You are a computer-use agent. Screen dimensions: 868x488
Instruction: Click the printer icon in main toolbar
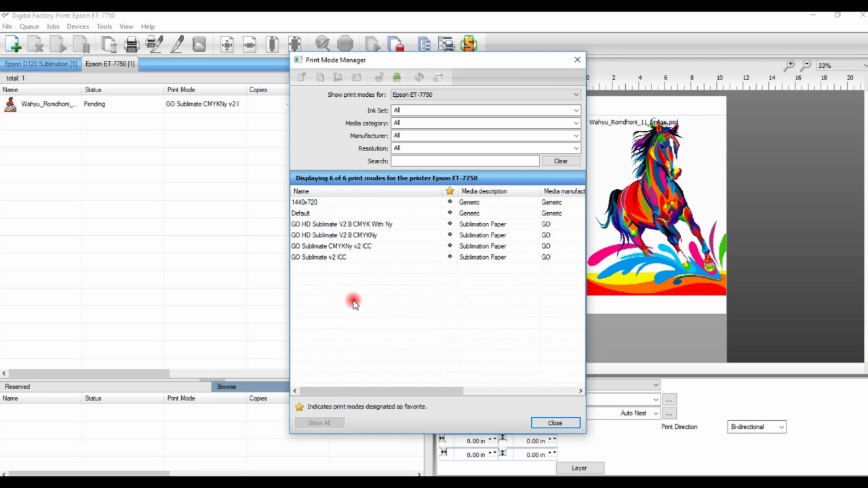(x=132, y=45)
